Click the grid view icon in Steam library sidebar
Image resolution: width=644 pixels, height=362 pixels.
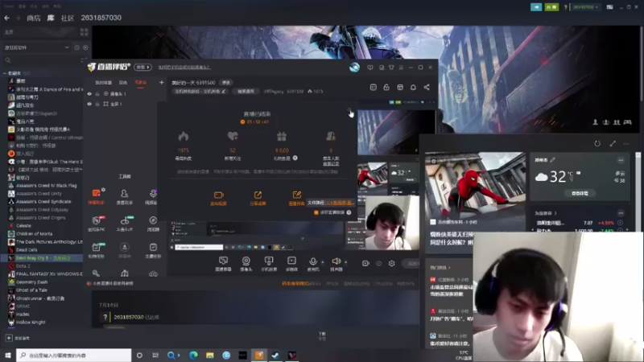point(85,32)
